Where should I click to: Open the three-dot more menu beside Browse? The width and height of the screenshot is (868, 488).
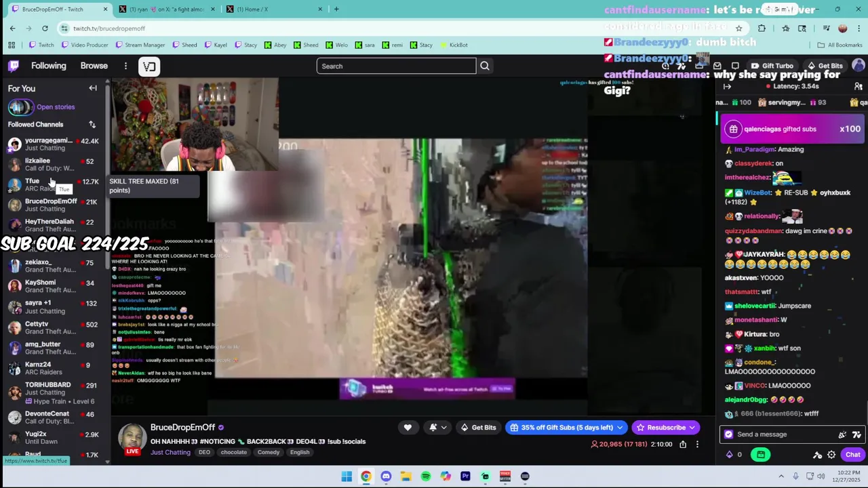tap(125, 66)
